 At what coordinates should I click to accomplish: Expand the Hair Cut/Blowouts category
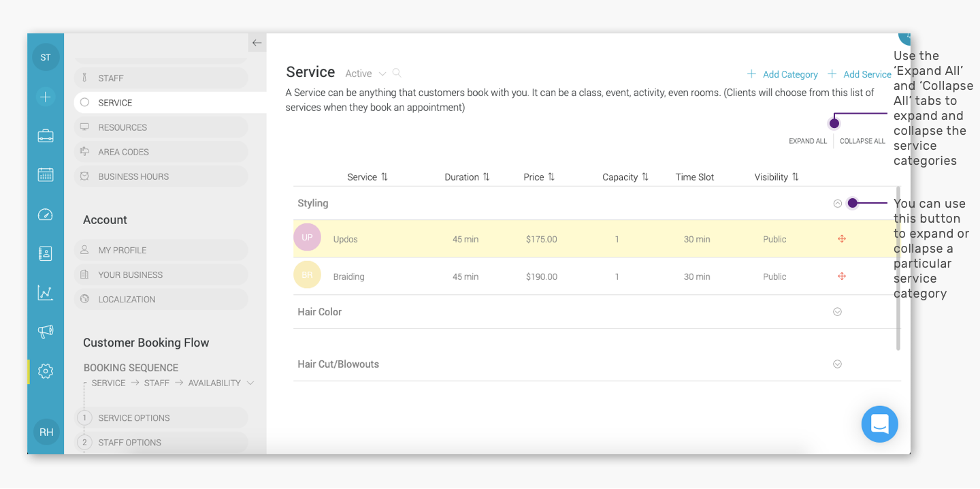click(838, 364)
